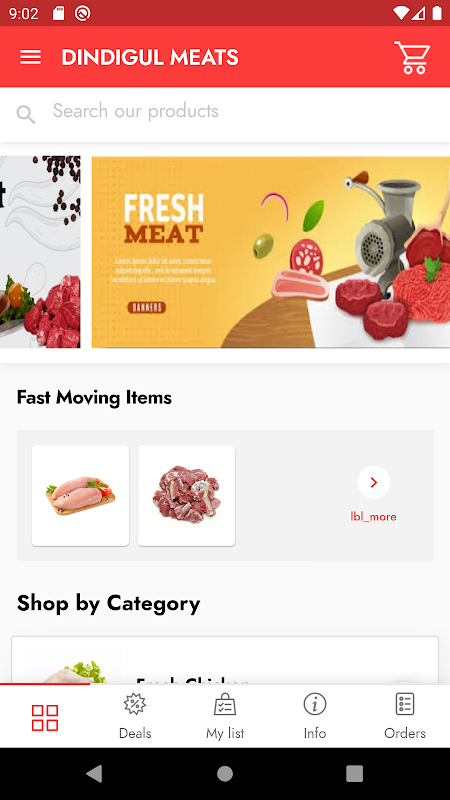Click the Banners button on banner

(x=146, y=307)
